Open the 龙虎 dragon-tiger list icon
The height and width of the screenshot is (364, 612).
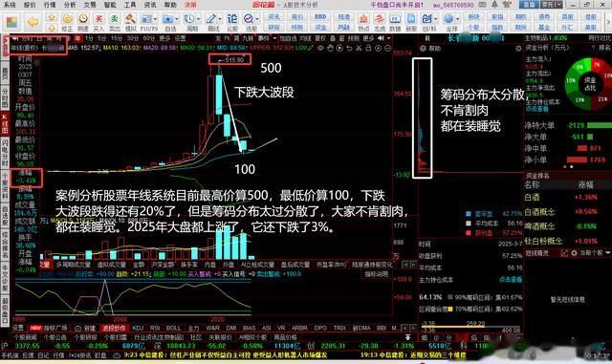tap(379, 23)
